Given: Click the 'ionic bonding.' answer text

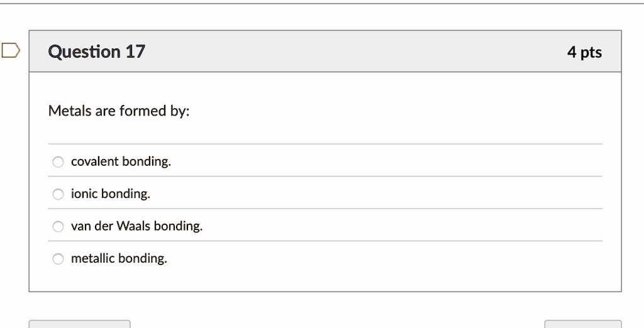Looking at the screenshot, I should pos(111,194).
